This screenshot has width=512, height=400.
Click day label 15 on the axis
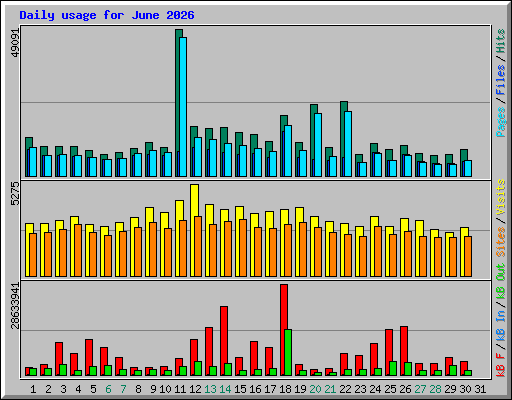coord(240,389)
